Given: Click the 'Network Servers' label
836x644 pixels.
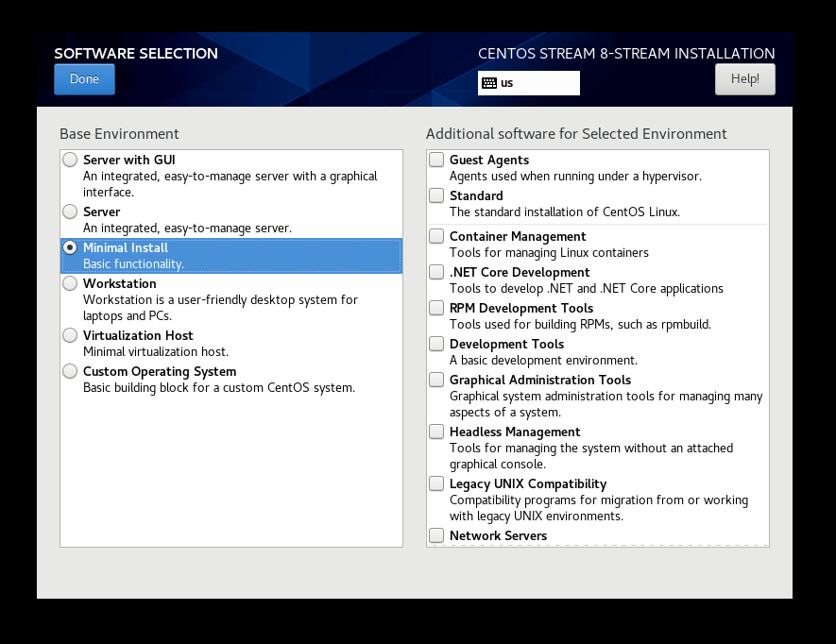Looking at the screenshot, I should click(498, 535).
